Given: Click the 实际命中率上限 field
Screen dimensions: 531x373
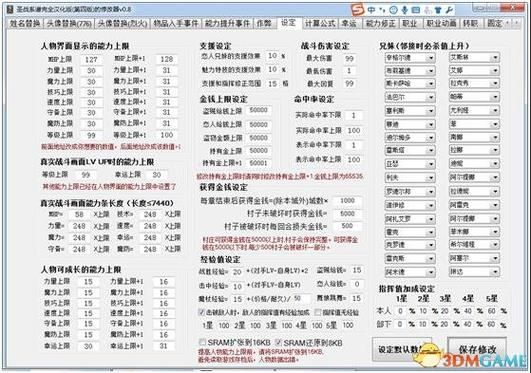Looking at the screenshot, I should (354, 130).
